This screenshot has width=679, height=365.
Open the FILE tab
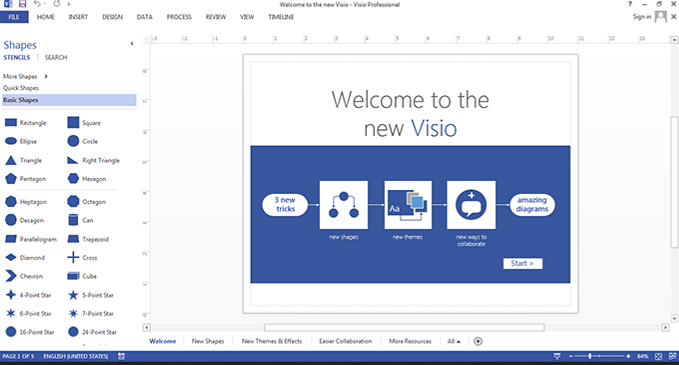(14, 17)
